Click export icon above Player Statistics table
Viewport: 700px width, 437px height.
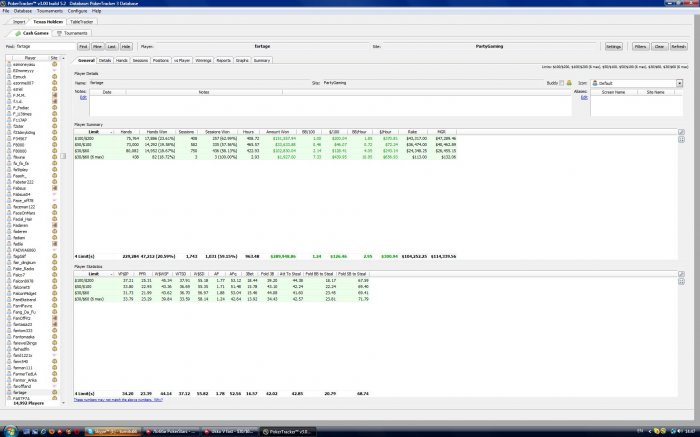681,270
